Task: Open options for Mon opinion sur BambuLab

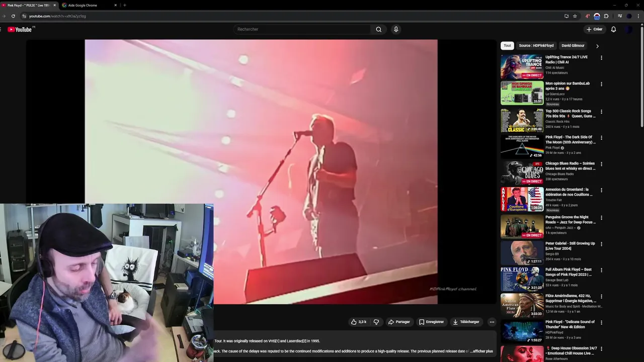Action: [601, 84]
